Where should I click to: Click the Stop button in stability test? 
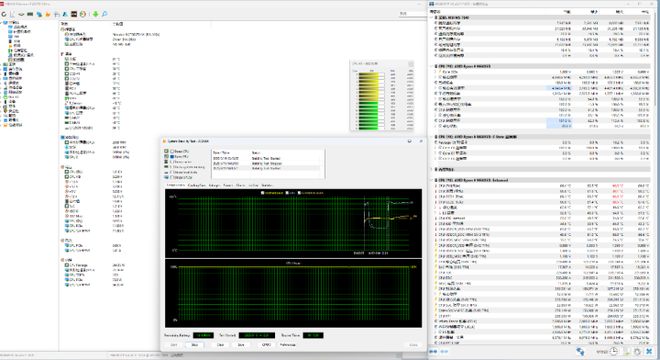tap(194, 345)
